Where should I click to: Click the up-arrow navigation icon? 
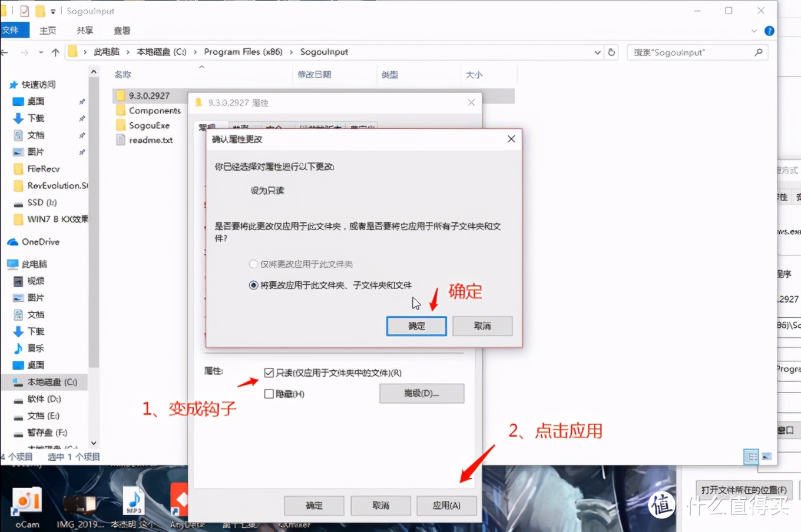click(x=55, y=52)
